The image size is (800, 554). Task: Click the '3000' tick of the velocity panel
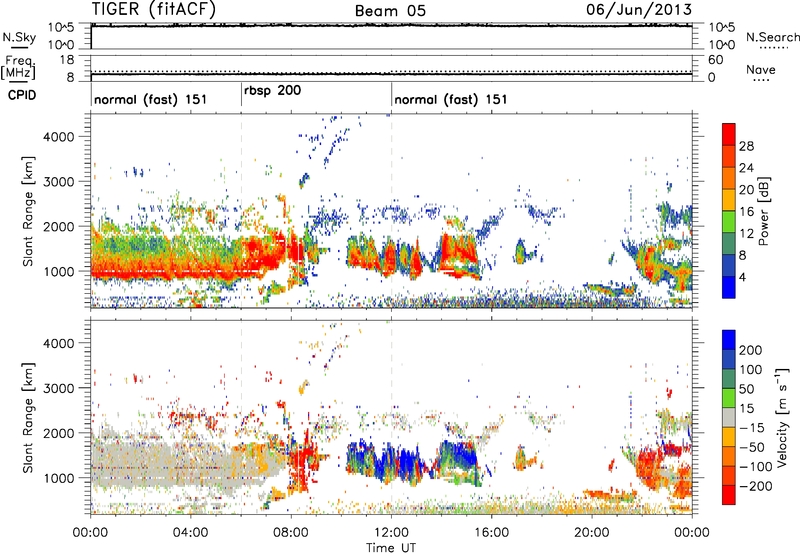pos(59,388)
